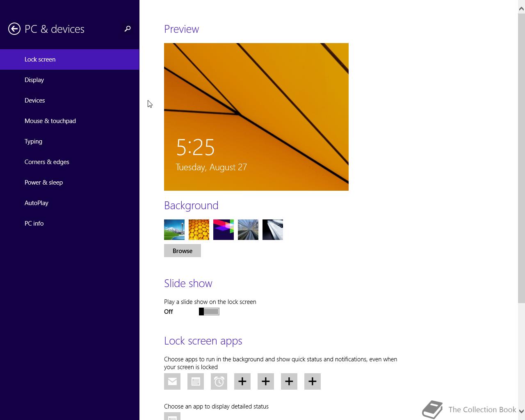Choose the piano keys background thumbnail

point(273,230)
